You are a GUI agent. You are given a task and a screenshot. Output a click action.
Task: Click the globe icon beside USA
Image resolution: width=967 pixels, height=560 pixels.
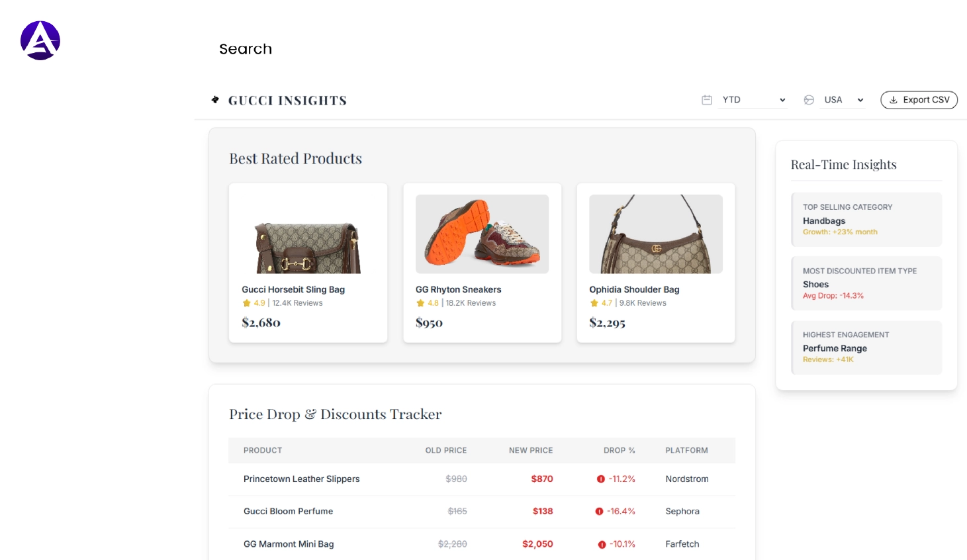tap(809, 100)
